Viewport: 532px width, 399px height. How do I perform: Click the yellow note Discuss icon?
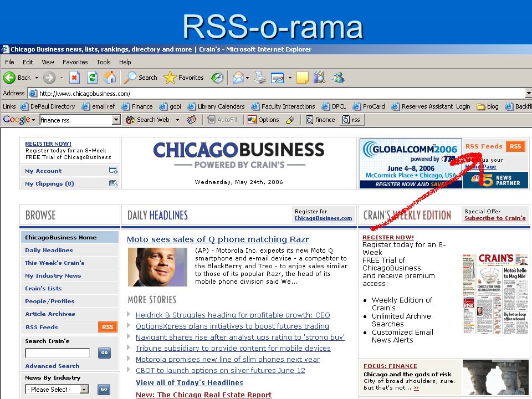[x=303, y=78]
